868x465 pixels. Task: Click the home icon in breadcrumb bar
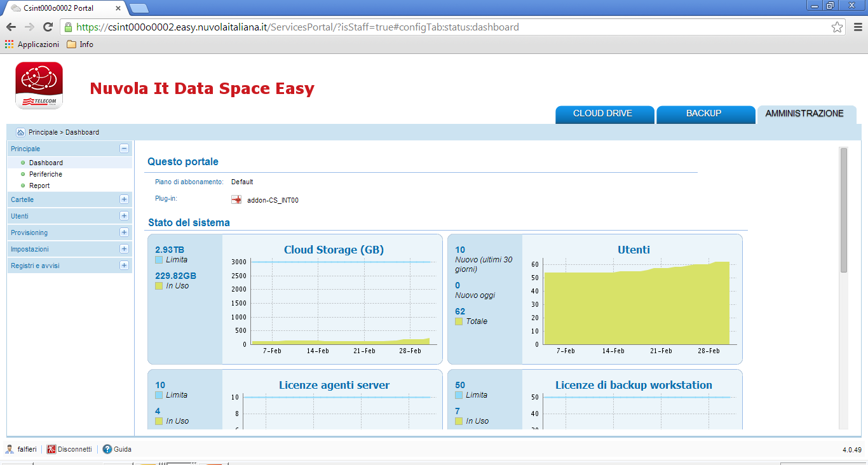[20, 132]
